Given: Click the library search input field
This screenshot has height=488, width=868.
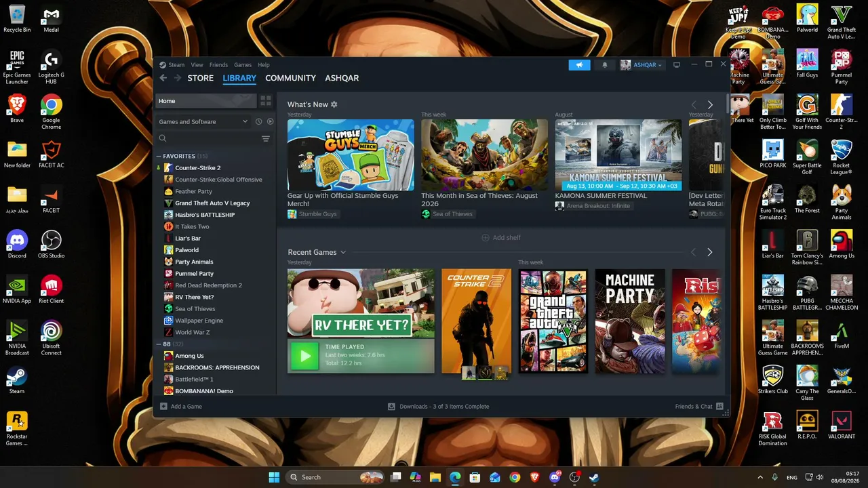Looking at the screenshot, I should point(214,138).
